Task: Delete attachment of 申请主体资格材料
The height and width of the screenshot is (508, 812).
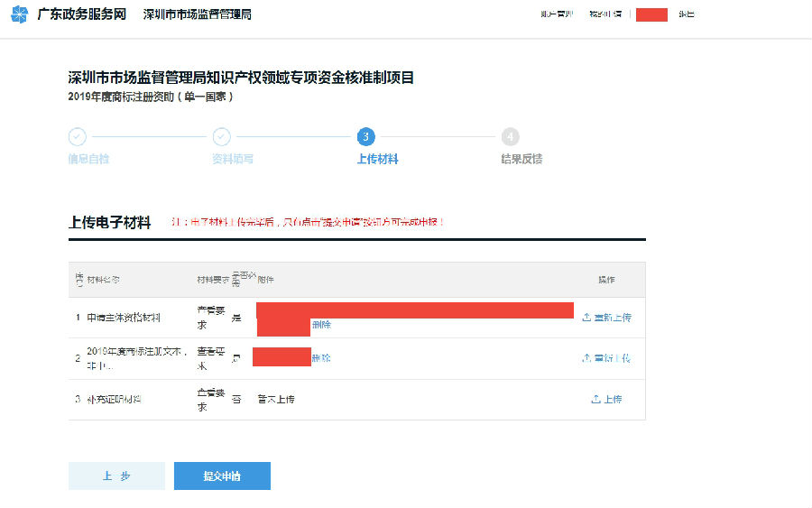Action: pos(321,325)
